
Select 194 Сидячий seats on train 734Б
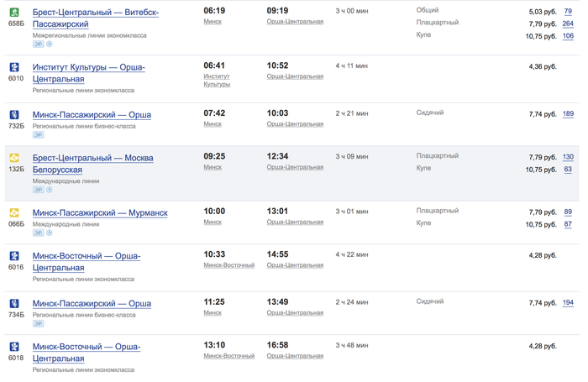point(568,302)
